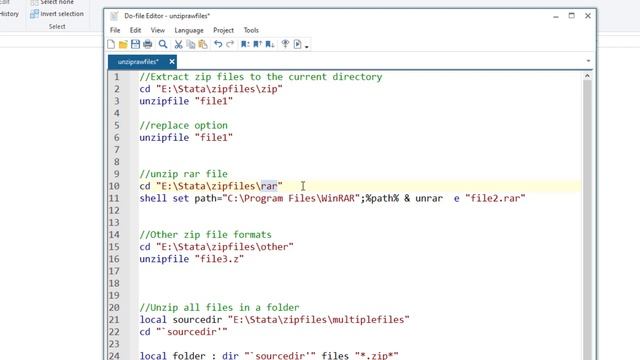Click the show file in viewer icon
This screenshot has height=360, width=640.
coord(285,44)
